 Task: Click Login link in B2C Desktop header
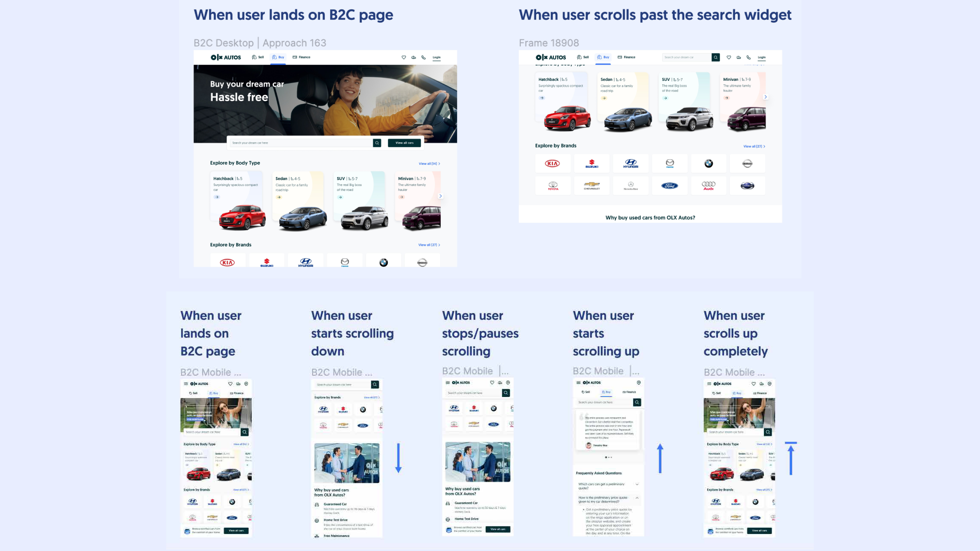(436, 57)
